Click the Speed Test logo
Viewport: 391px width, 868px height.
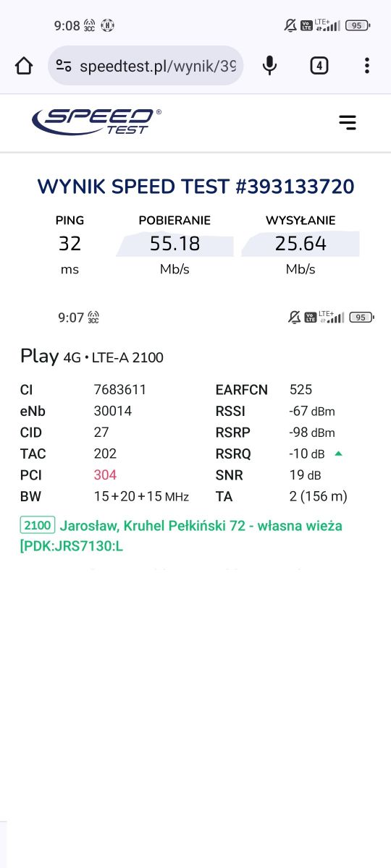96,122
